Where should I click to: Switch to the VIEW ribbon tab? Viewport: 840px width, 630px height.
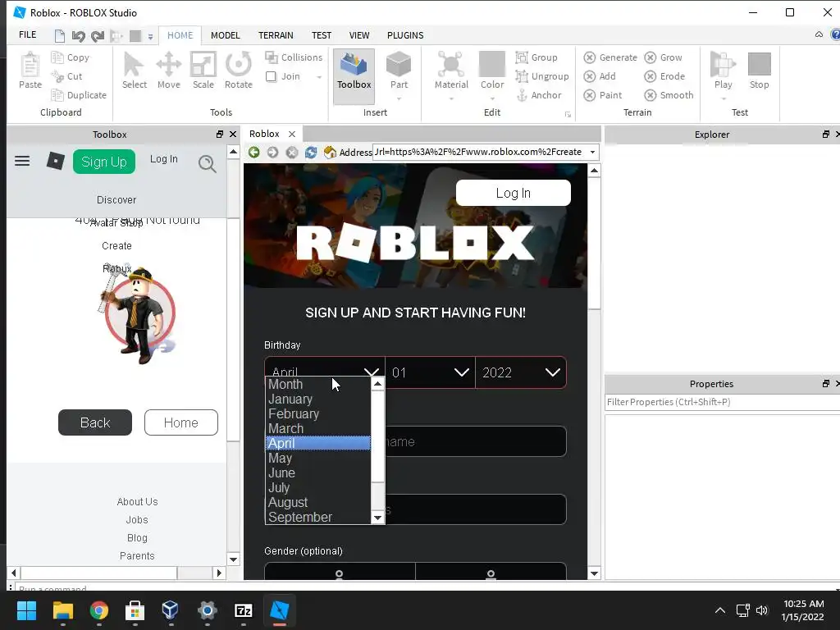(359, 35)
